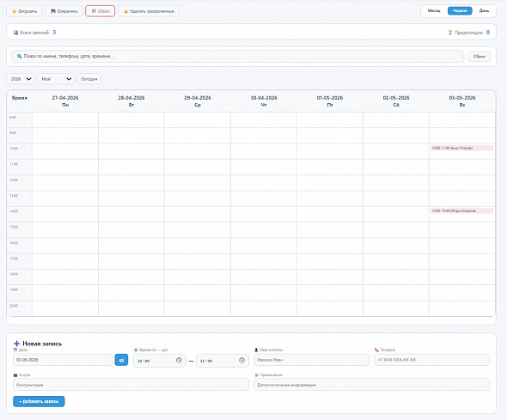Click the Предстоящие hourglass icon
This screenshot has width=507, height=420.
coord(450,33)
